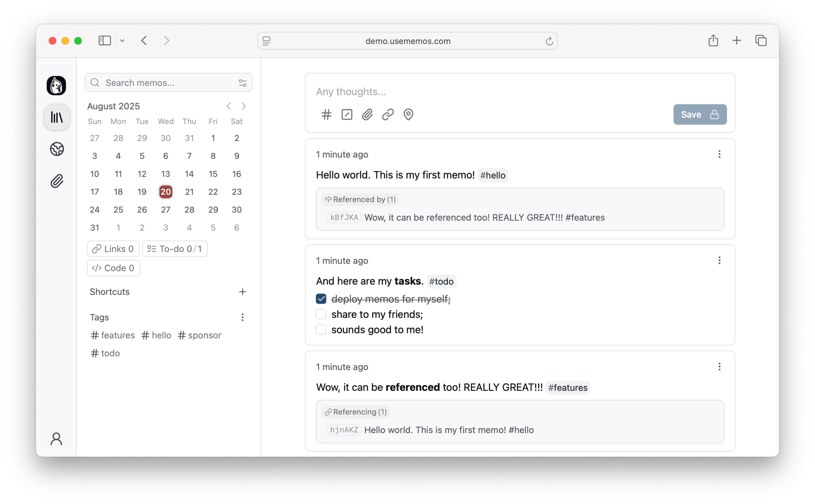Filter memos by 'To-do 0/1'
This screenshot has width=815, height=504.
coord(175,249)
